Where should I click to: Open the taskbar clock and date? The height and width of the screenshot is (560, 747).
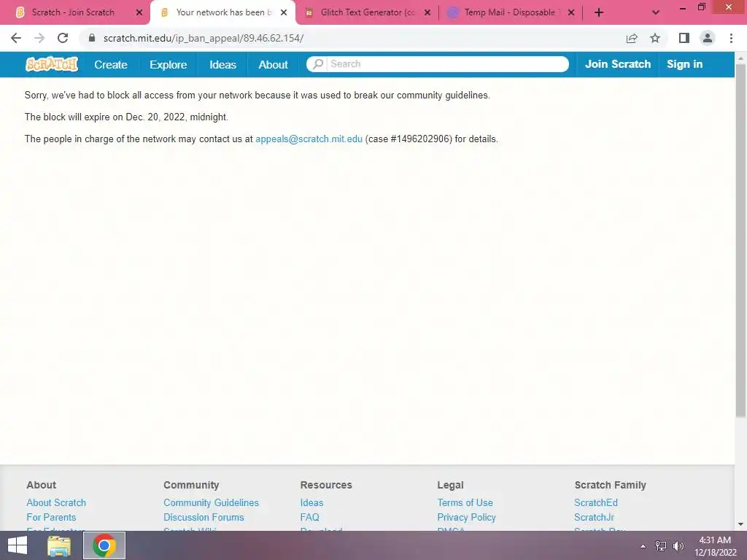pos(715,546)
